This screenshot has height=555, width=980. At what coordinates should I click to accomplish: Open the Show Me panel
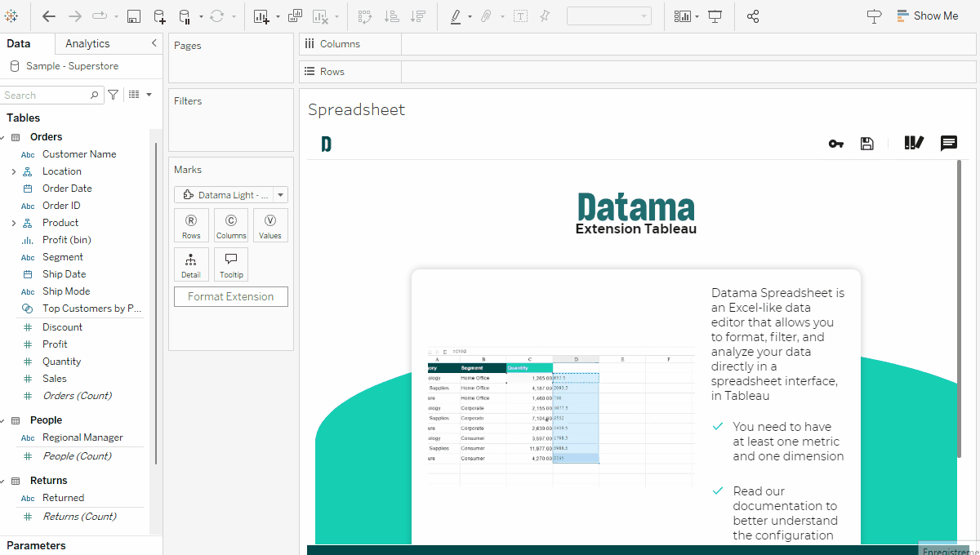[928, 16]
